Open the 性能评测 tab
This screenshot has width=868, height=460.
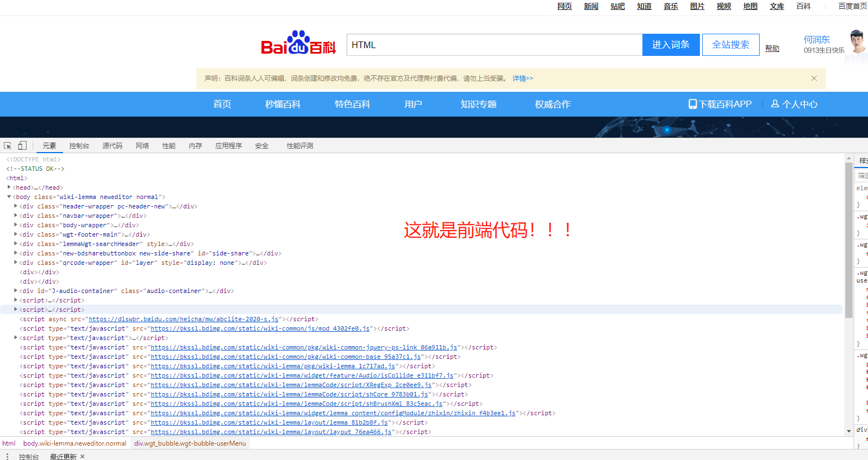pos(300,146)
